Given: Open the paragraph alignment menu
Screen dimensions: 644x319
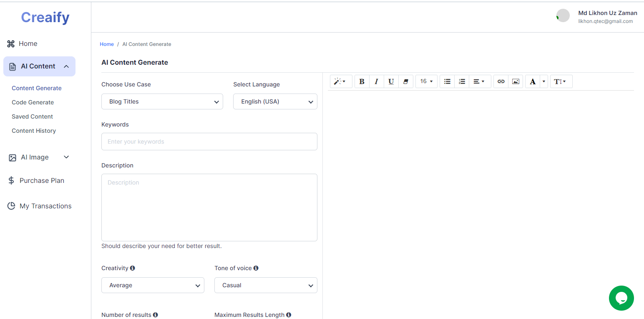Looking at the screenshot, I should [x=480, y=81].
